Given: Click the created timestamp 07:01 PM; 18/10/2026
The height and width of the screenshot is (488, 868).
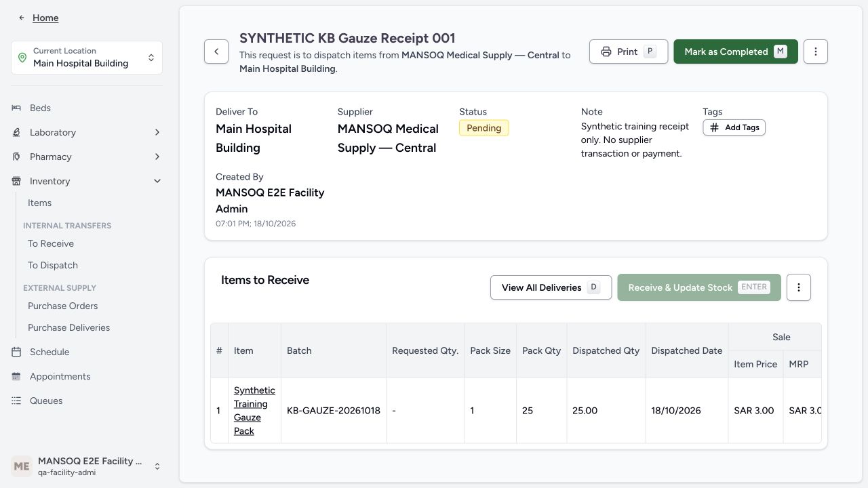Looking at the screenshot, I should 256,224.
